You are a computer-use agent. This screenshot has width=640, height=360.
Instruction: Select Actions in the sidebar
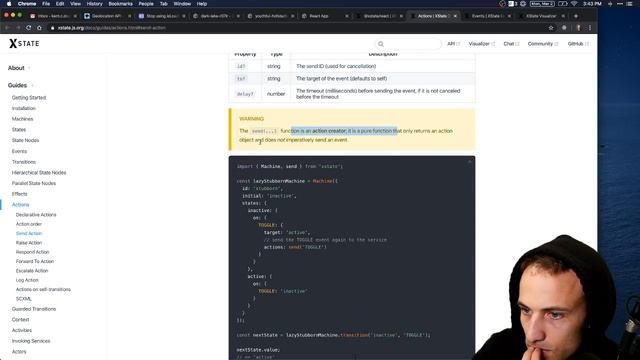coord(20,204)
